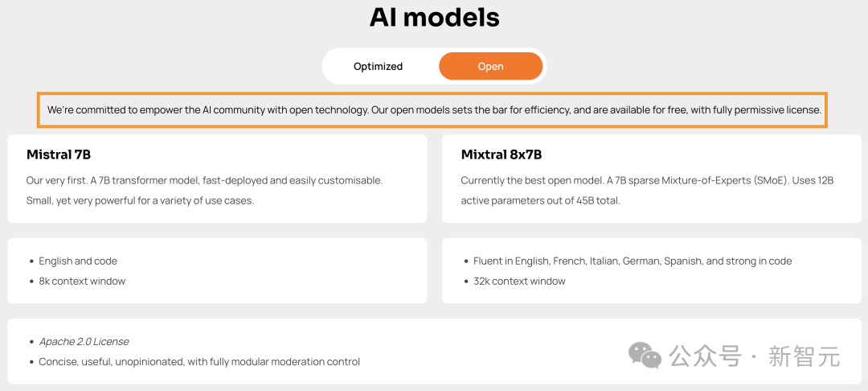Click the orange-bordered open technology statement
Image resolution: width=868 pixels, height=391 pixels.
pyautogui.click(x=433, y=110)
